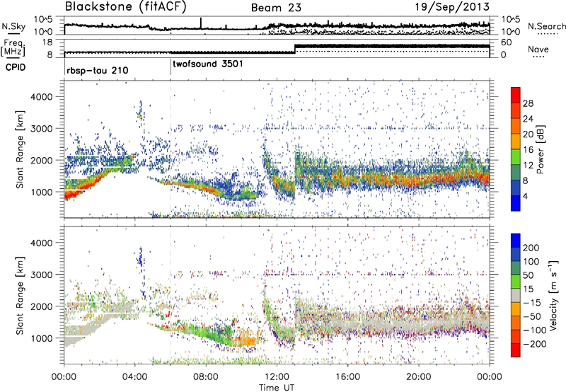Click '4000' tick on the Power panel
566x392 pixels.
41,97
